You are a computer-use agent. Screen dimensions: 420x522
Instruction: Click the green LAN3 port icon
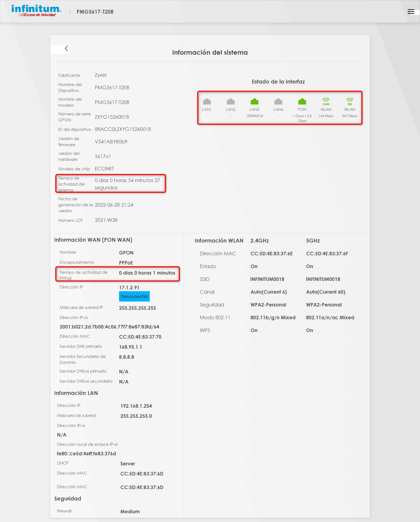click(254, 102)
